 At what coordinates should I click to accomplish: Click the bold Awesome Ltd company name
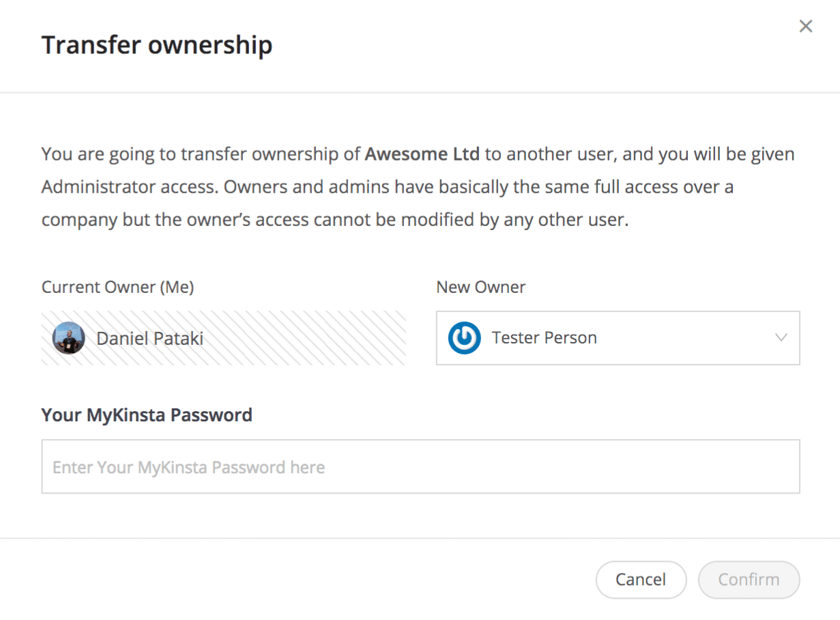click(x=422, y=154)
